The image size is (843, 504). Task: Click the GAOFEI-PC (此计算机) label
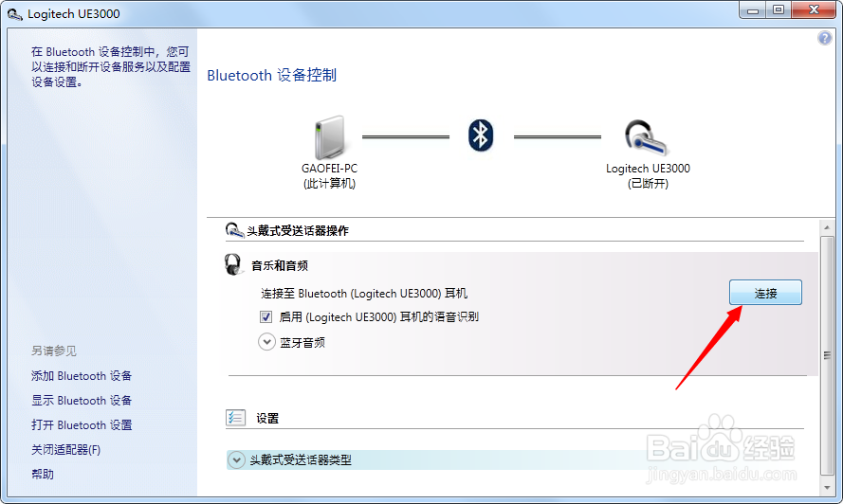[329, 175]
